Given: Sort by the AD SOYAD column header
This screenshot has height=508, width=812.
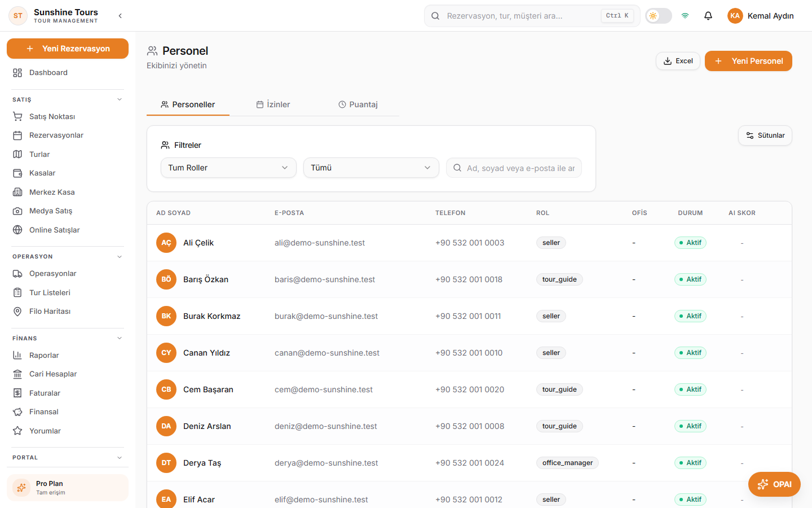Looking at the screenshot, I should pyautogui.click(x=173, y=213).
